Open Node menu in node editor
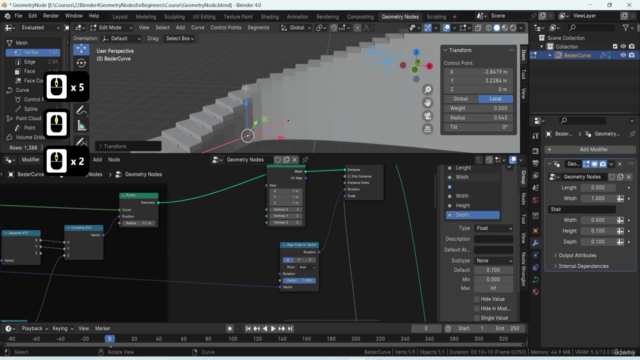Image resolution: width=640 pixels, height=360 pixels. pos(114,160)
